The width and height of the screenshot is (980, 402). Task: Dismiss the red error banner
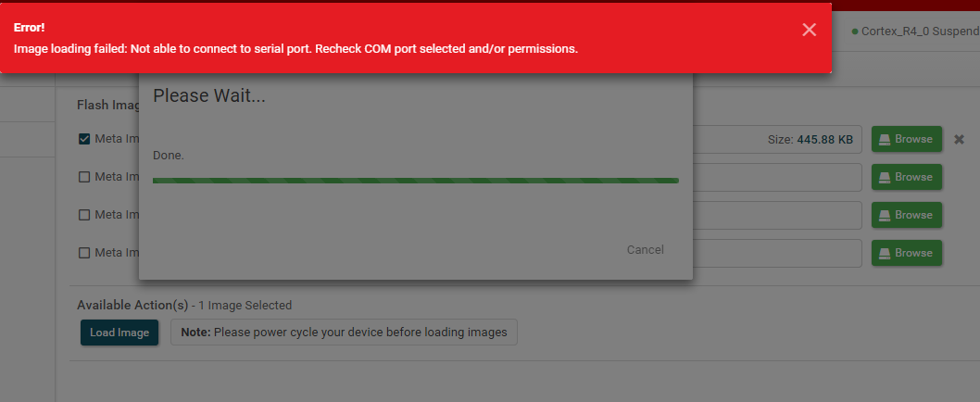[810, 30]
